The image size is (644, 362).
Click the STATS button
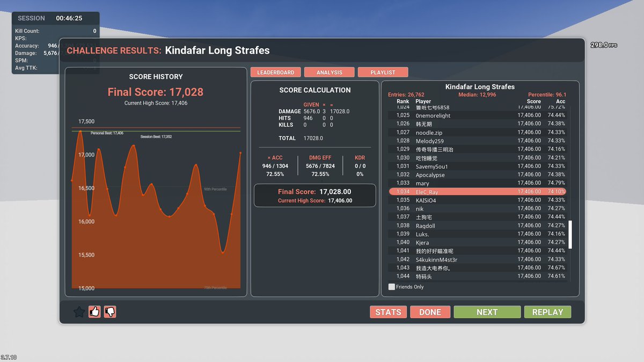pos(388,312)
